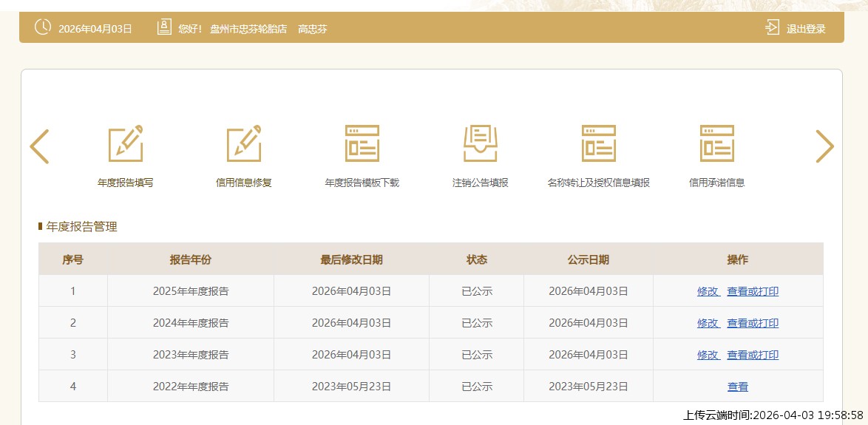
Task: Open 查看或打印 for the 2025 report
Action: (753, 291)
